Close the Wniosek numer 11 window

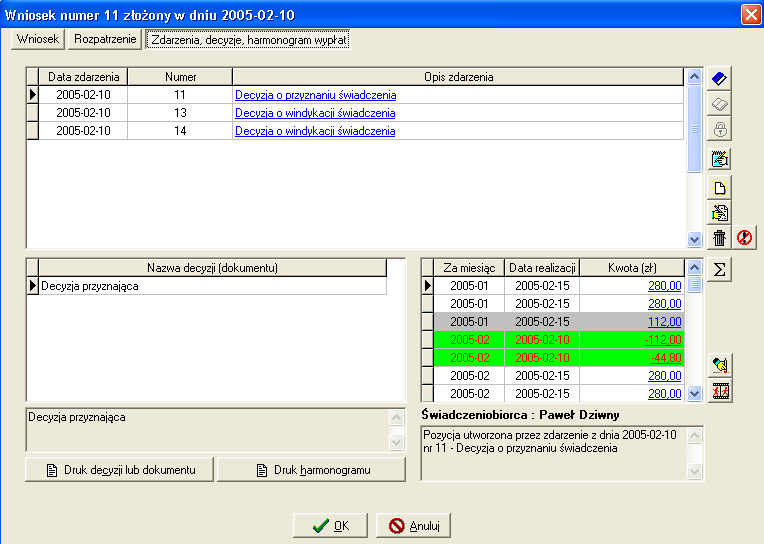(x=751, y=15)
